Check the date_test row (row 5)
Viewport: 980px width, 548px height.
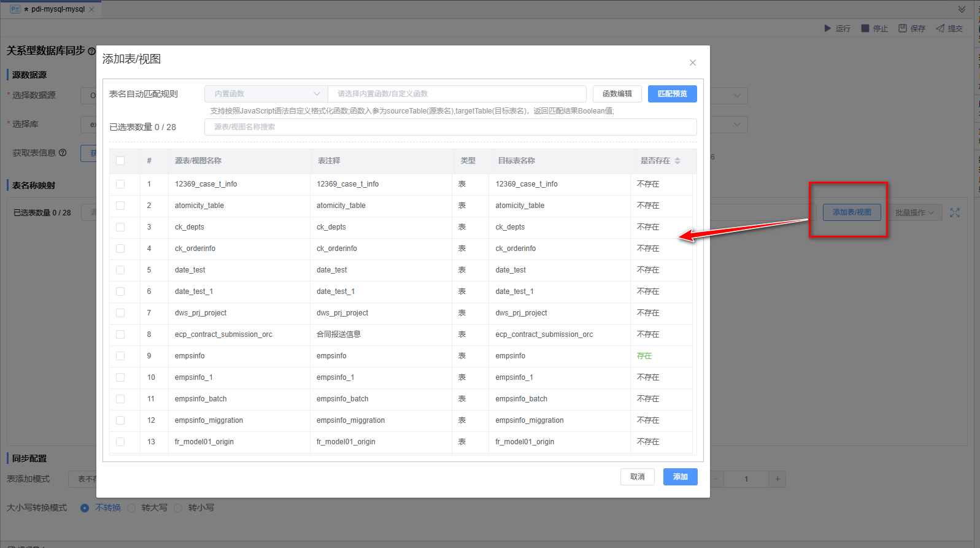click(120, 270)
